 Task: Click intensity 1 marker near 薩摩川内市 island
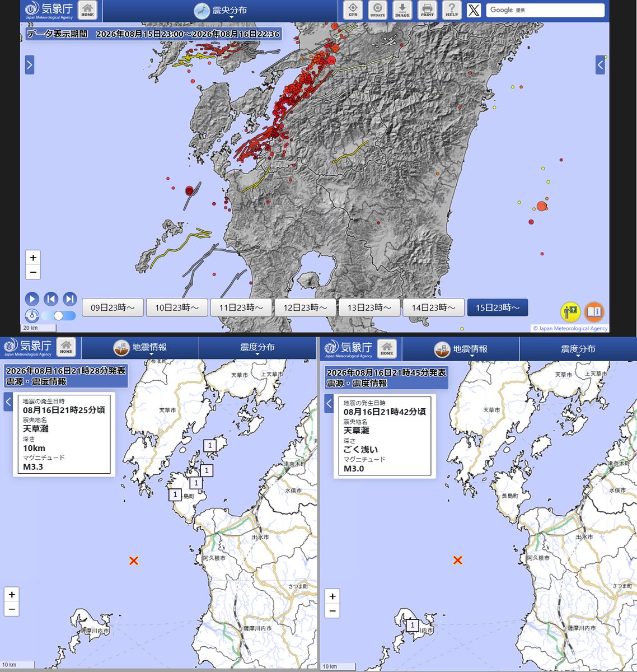point(412,625)
